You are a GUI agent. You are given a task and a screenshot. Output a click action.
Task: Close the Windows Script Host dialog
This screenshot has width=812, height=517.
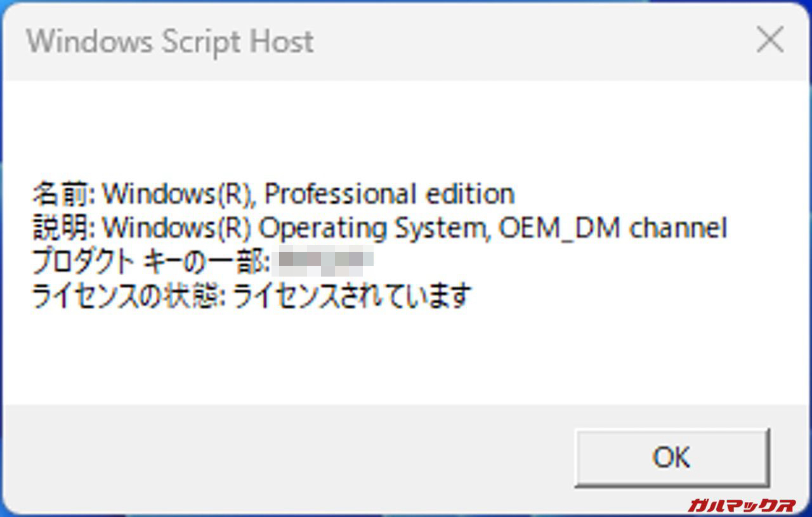tap(770, 41)
